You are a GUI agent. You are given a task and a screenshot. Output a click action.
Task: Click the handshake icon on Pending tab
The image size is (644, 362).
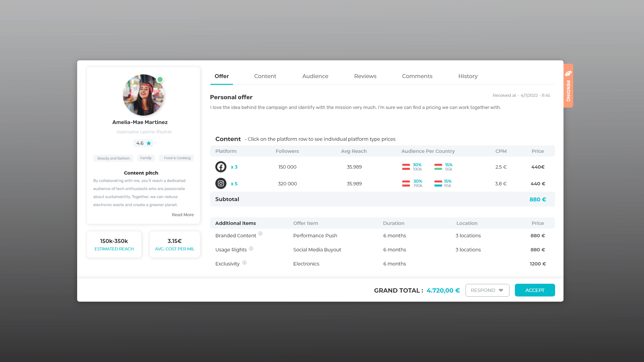[x=568, y=73]
